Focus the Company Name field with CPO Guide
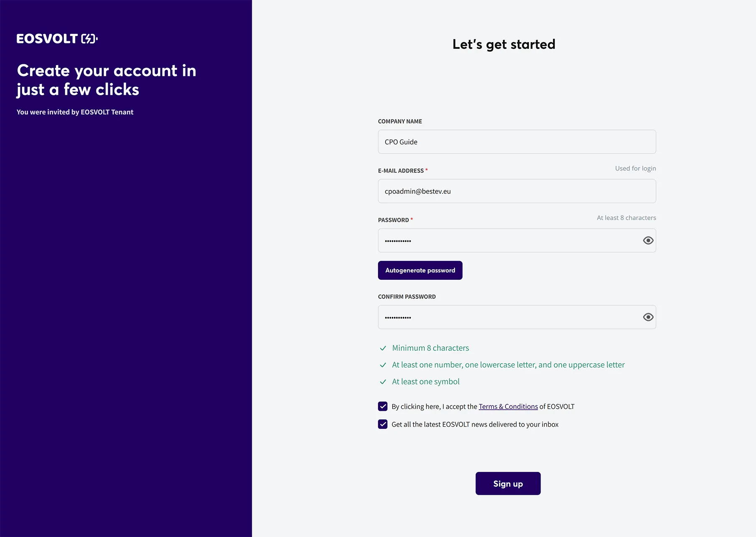Image resolution: width=756 pixels, height=537 pixels. 517,142
